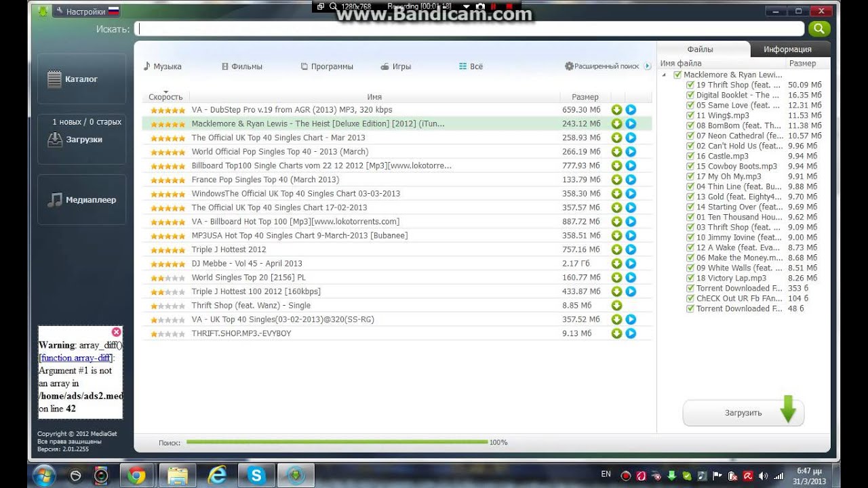The image size is (868, 488).
Task: Open the taskbar volume icon
Action: [763, 476]
